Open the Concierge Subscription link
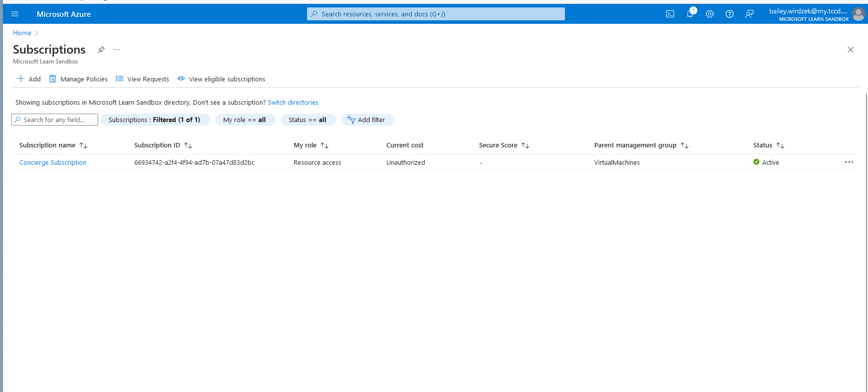The height and width of the screenshot is (392, 868). (53, 163)
